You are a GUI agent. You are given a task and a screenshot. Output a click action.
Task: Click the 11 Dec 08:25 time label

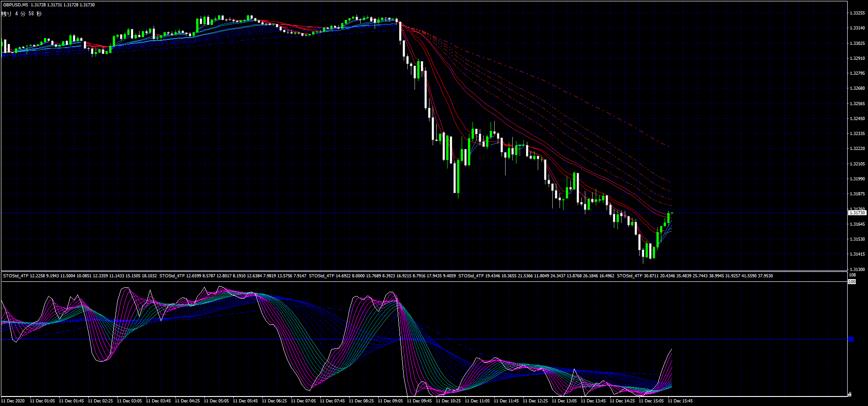click(x=361, y=401)
